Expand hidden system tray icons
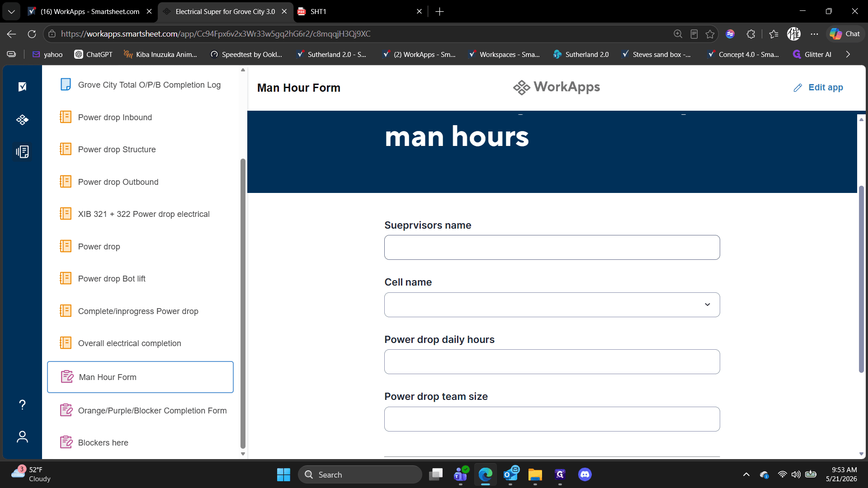The height and width of the screenshot is (488, 868). [746, 474]
